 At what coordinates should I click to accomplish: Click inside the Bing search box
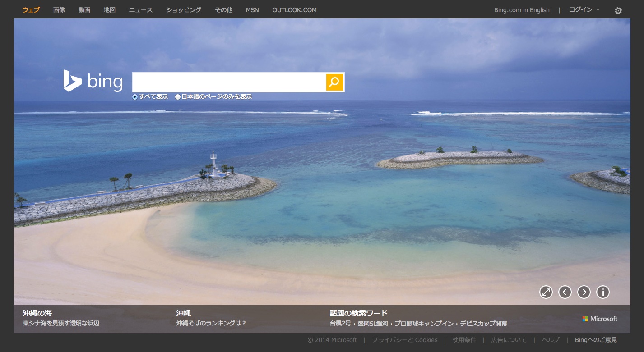(229, 82)
